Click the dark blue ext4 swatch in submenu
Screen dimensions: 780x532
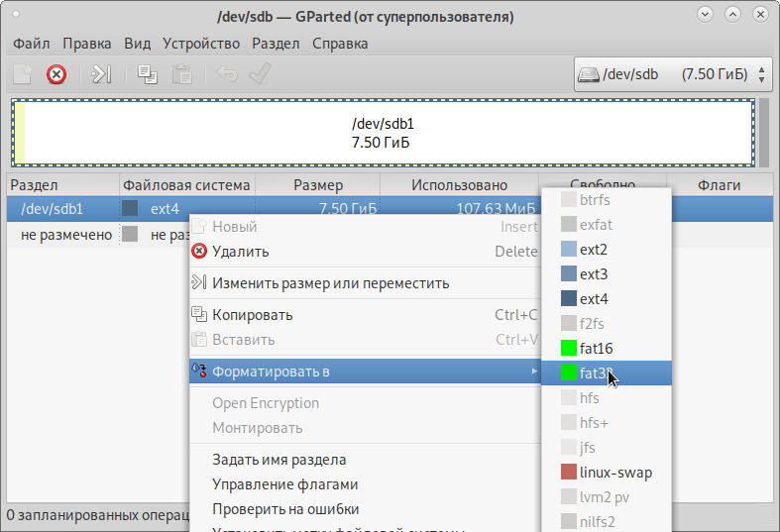pyautogui.click(x=569, y=298)
